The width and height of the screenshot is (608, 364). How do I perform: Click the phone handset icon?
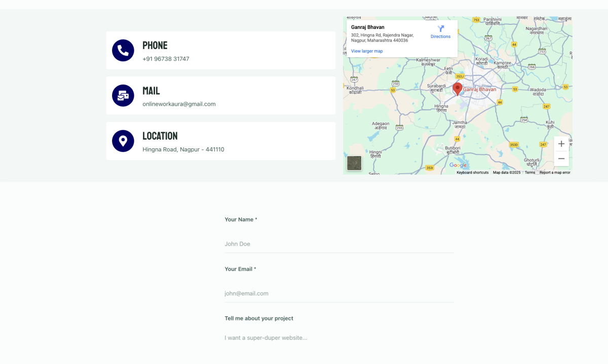tap(123, 51)
